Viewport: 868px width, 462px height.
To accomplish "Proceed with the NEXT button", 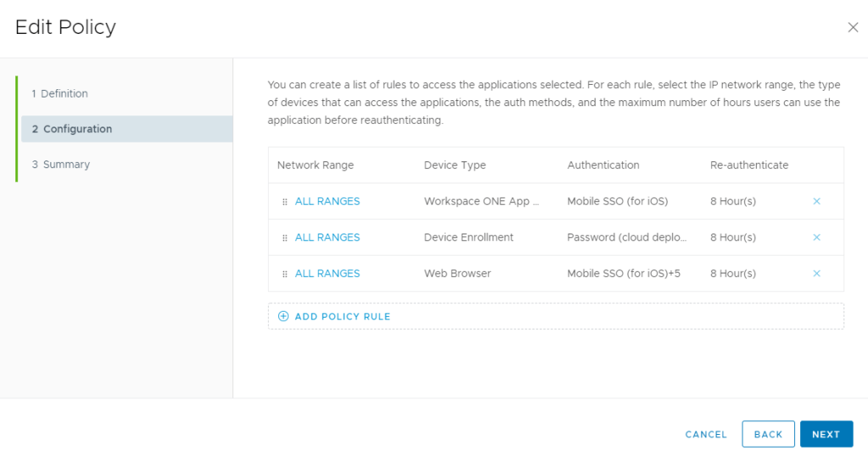I will point(826,434).
